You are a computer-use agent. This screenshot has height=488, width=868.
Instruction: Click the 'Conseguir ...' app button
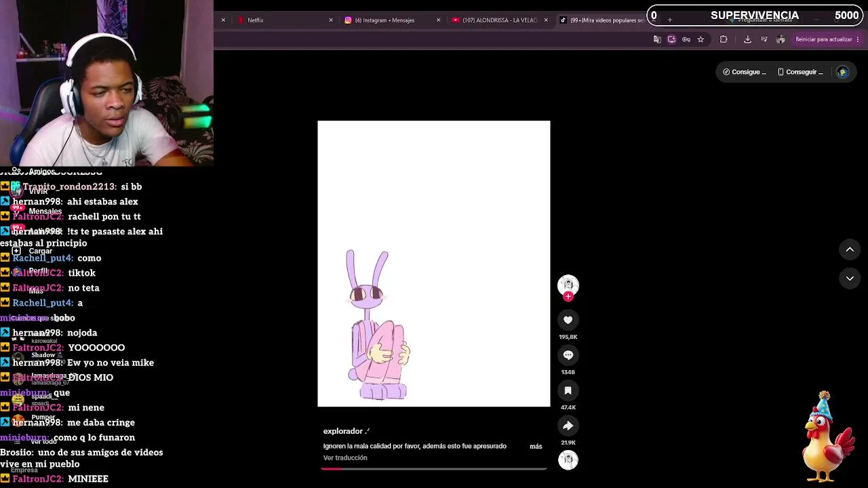tap(800, 72)
